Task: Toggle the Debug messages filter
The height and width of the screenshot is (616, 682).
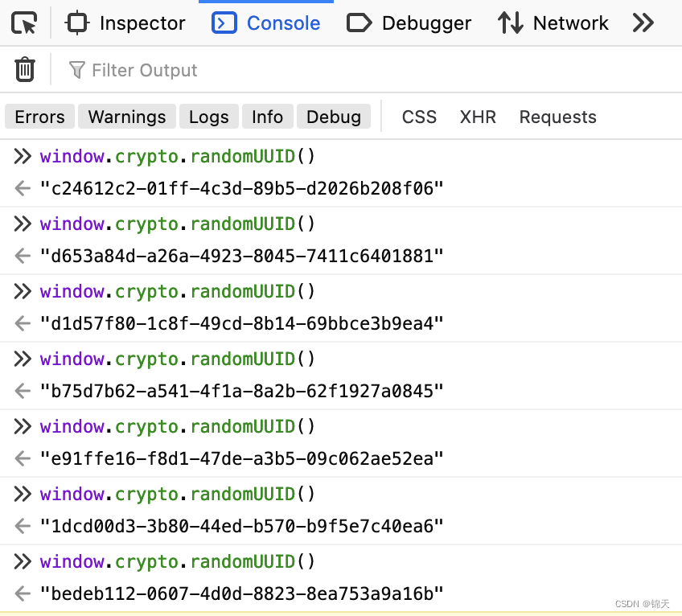Action: click(333, 117)
